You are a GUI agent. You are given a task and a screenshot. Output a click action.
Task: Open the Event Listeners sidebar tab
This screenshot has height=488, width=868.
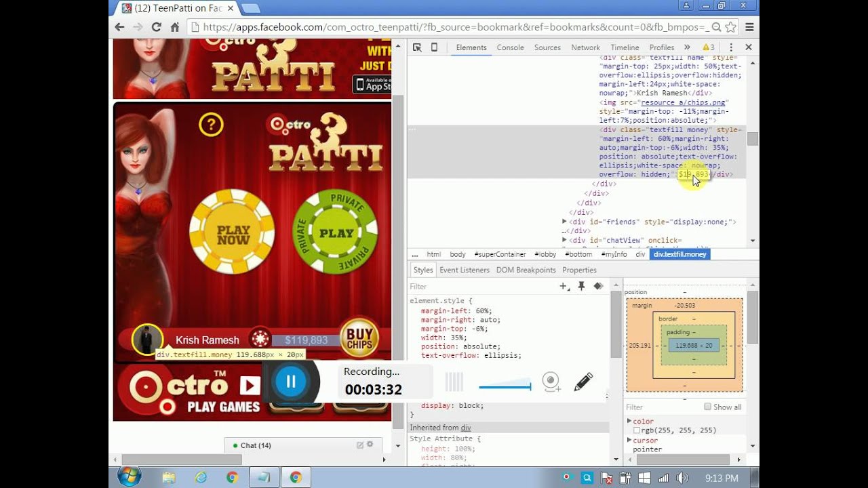465,270
